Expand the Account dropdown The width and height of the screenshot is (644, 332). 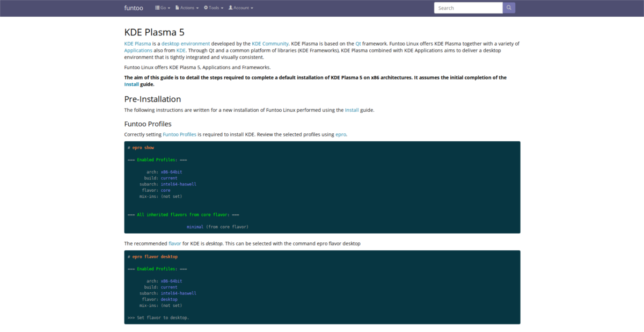pyautogui.click(x=242, y=8)
